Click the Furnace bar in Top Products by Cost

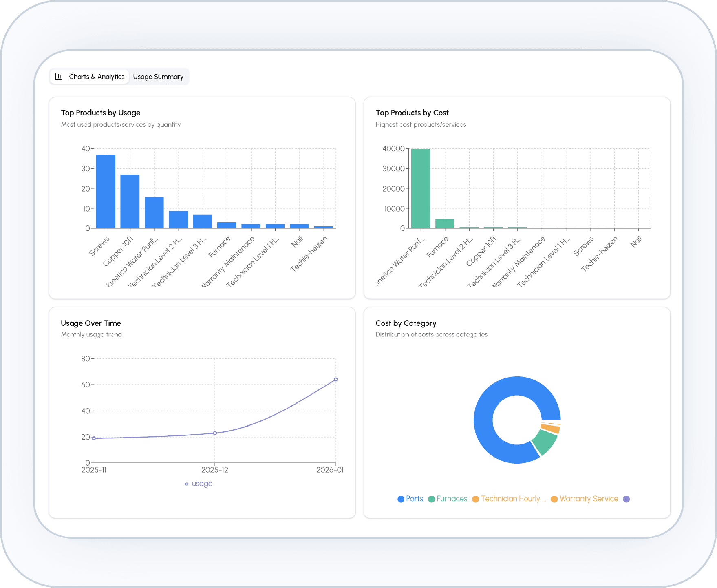tap(445, 223)
